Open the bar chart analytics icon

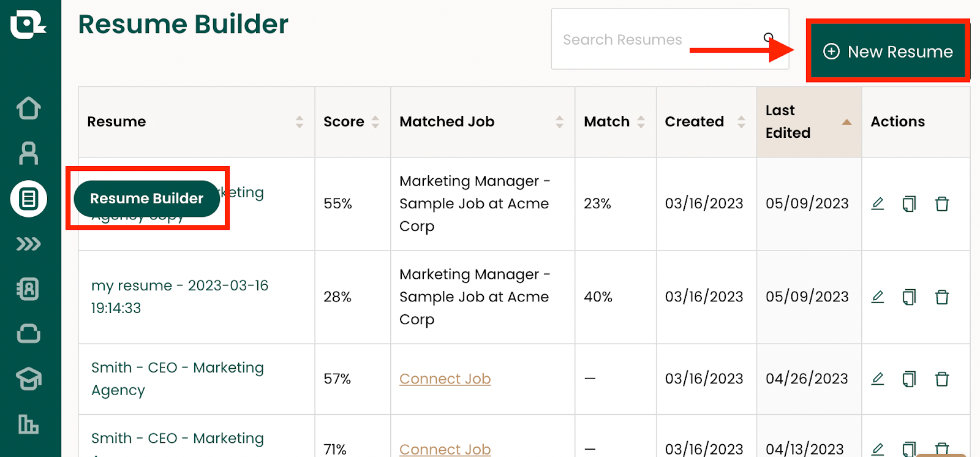pyautogui.click(x=29, y=425)
